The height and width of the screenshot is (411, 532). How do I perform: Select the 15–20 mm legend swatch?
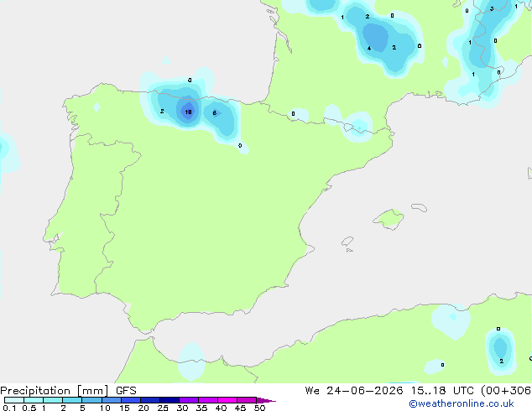131,400
